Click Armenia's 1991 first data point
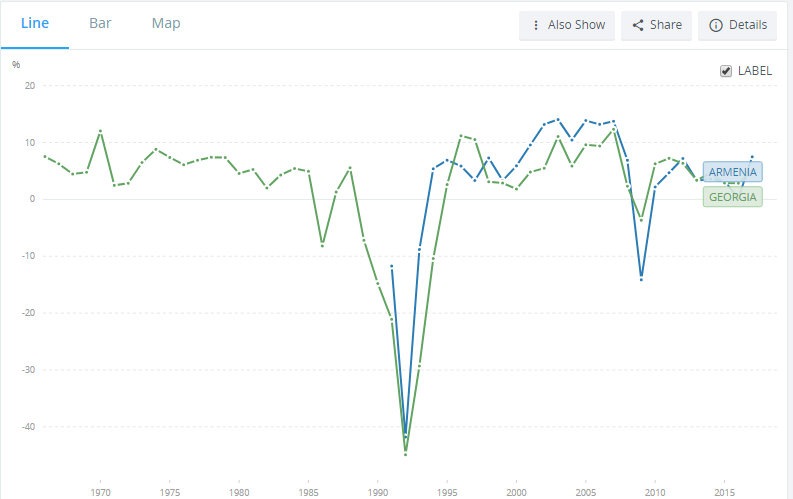This screenshot has width=793, height=499. click(x=392, y=266)
